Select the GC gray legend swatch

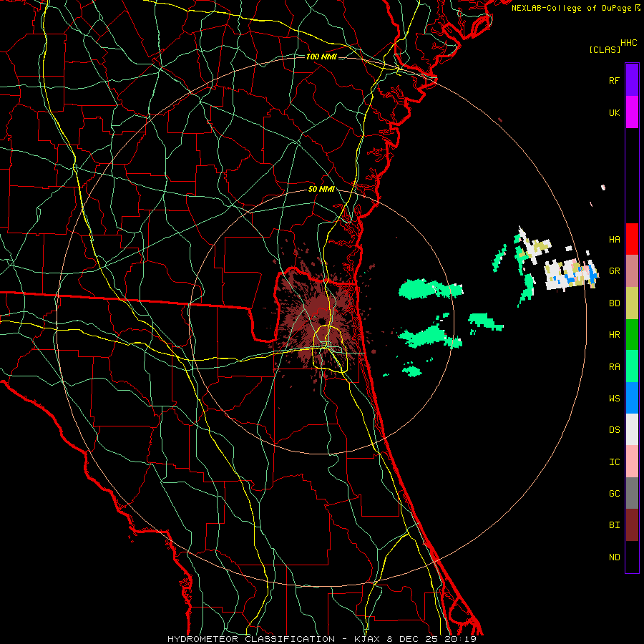[x=632, y=493]
